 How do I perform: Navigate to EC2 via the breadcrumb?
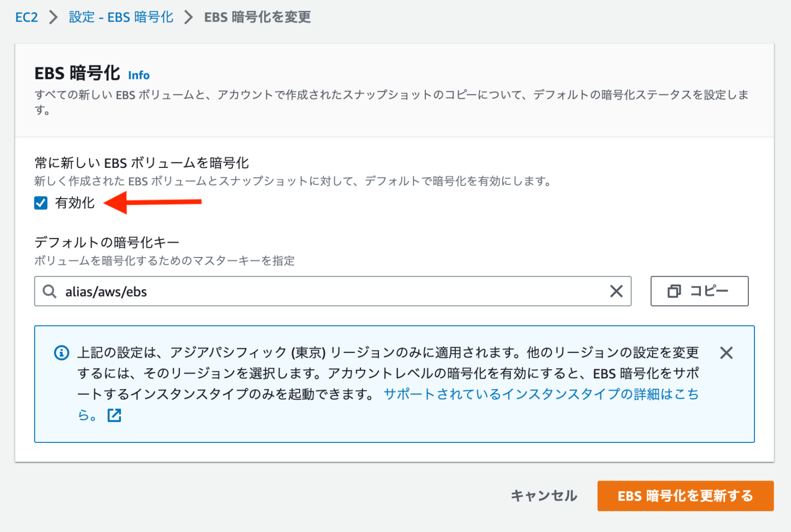pyautogui.click(x=26, y=16)
